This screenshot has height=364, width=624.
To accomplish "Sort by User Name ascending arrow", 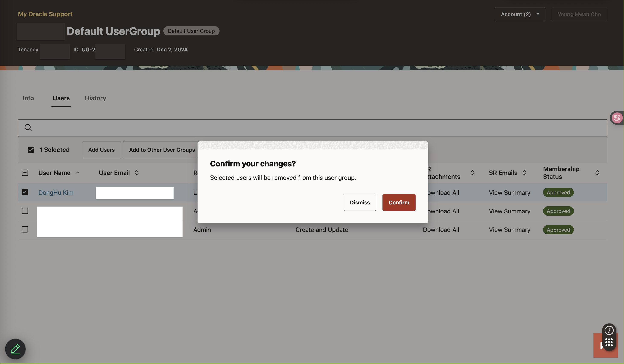I will point(78,173).
